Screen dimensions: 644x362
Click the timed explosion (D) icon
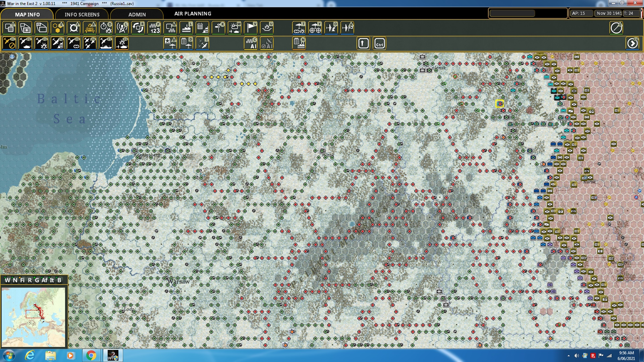[x=106, y=28]
